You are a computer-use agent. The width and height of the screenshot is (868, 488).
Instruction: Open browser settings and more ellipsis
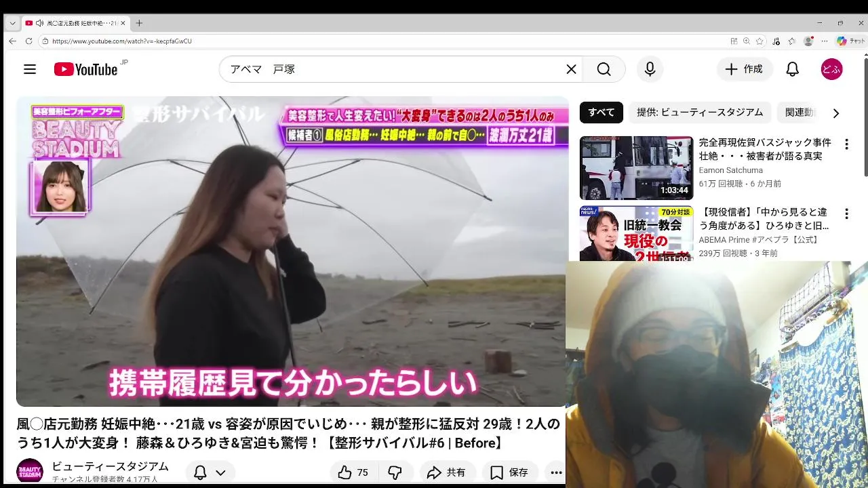click(x=824, y=41)
